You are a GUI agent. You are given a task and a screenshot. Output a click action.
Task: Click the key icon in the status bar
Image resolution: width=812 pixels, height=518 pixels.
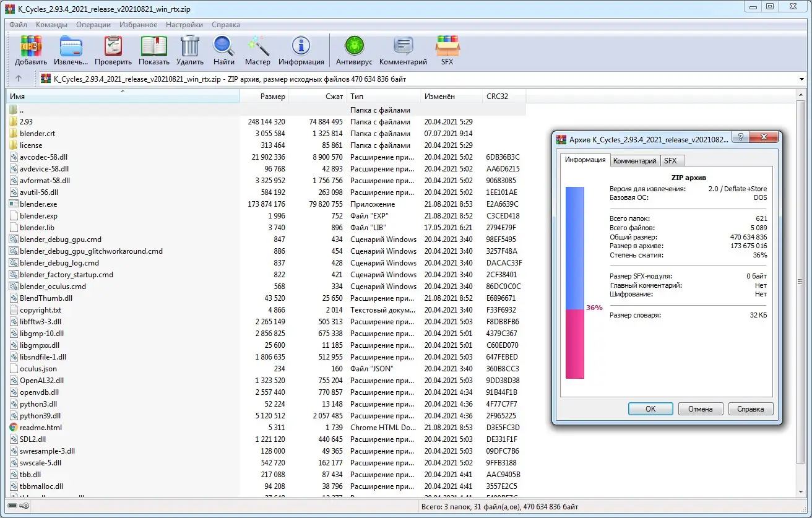[24, 506]
